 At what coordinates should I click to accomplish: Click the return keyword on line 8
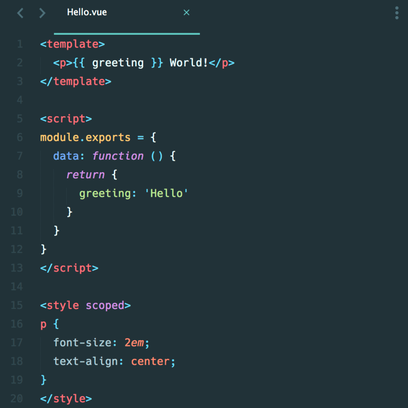click(85, 175)
